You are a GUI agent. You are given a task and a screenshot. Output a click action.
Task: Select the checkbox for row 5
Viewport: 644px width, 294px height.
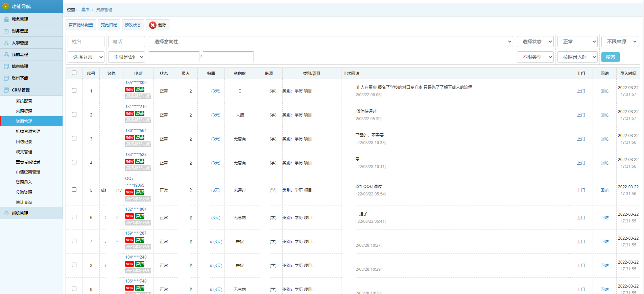click(x=74, y=190)
